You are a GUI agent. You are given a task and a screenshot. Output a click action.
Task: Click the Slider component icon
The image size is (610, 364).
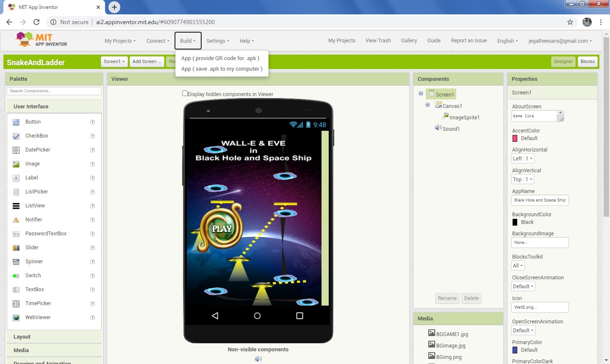(x=16, y=248)
